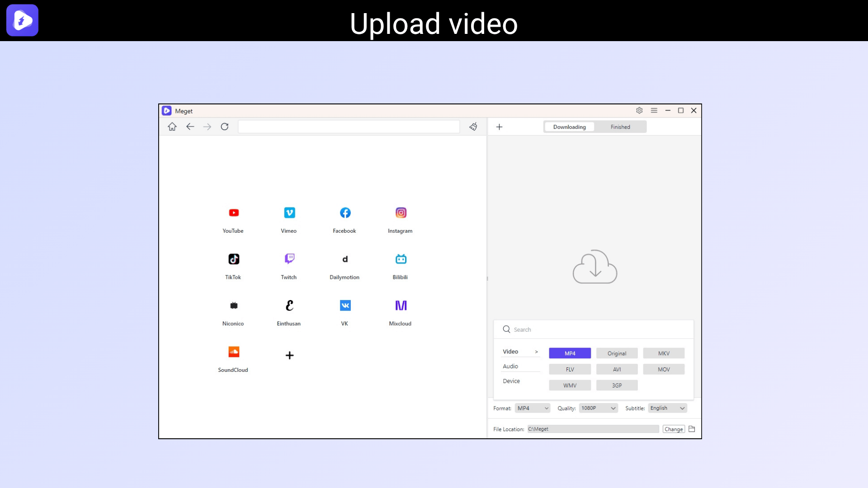Open the Facebook shortcut icon
This screenshot has height=488, width=868.
click(345, 213)
